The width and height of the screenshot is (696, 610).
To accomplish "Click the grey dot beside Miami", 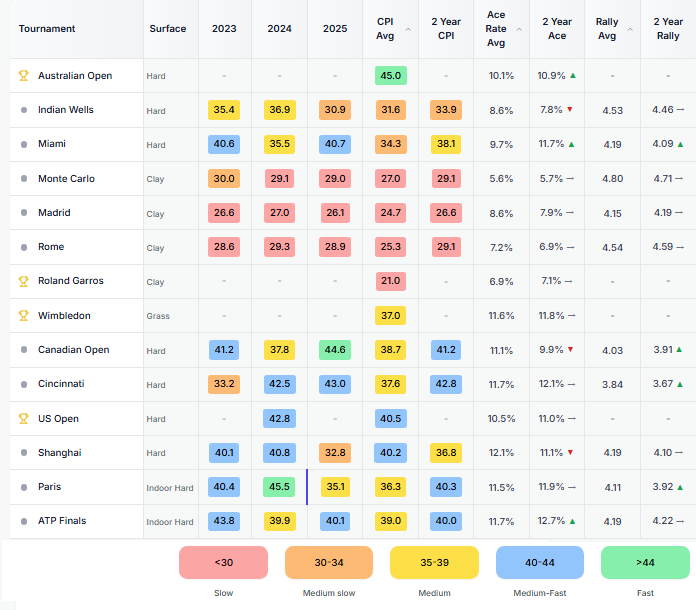I will tap(24, 144).
